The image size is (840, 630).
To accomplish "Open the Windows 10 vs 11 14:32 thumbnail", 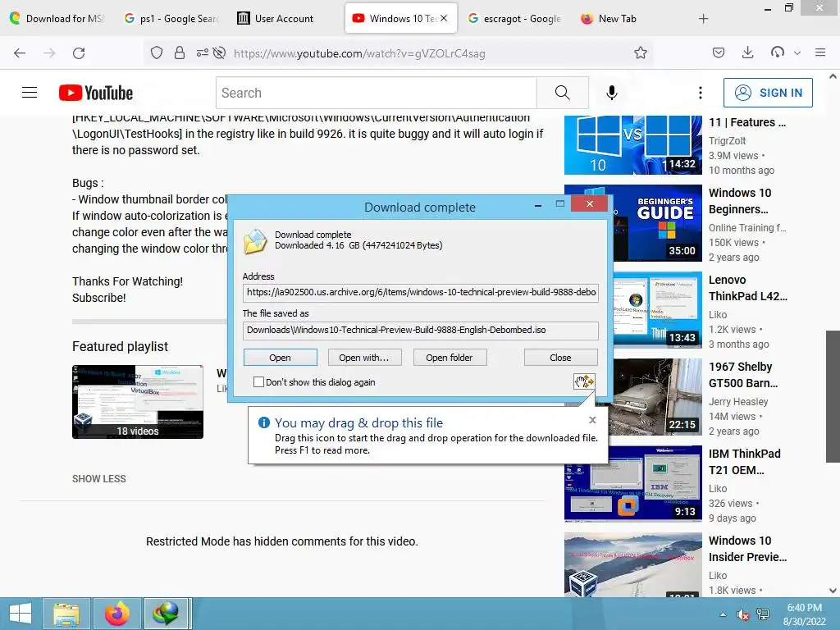I will coord(632,144).
